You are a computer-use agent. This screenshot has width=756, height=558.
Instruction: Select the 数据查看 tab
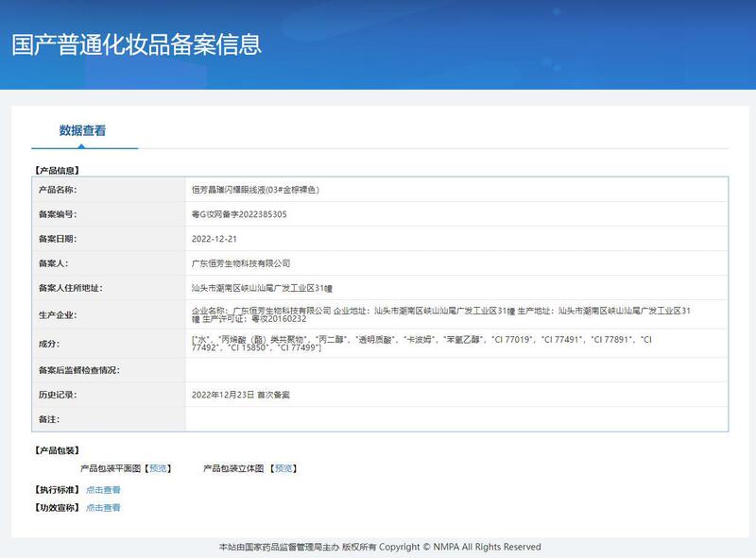[82, 130]
